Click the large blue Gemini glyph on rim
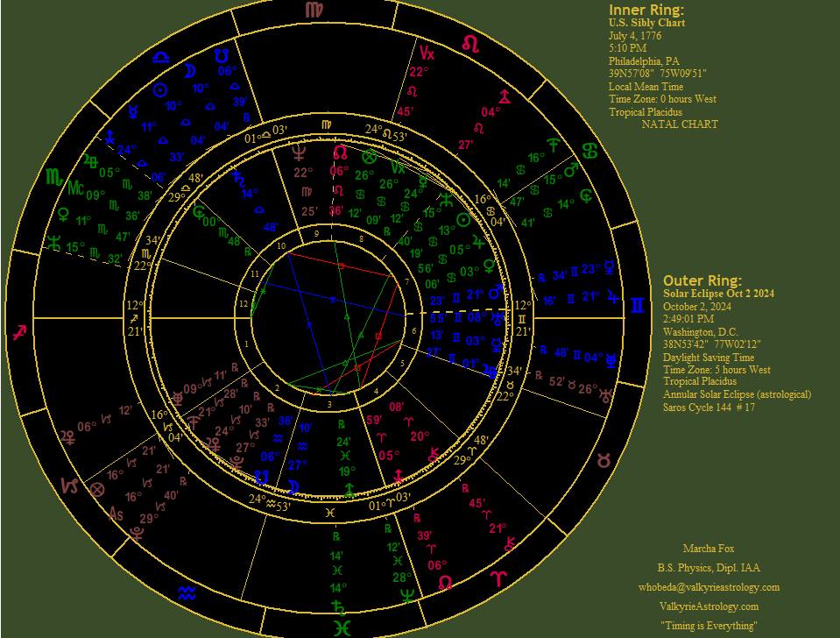 click(x=640, y=305)
